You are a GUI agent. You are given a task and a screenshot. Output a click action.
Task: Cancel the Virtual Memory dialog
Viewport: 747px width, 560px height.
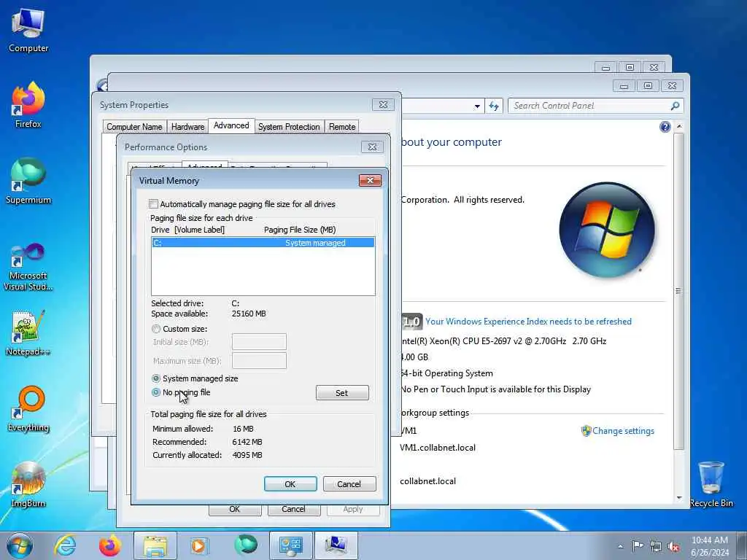pos(349,484)
